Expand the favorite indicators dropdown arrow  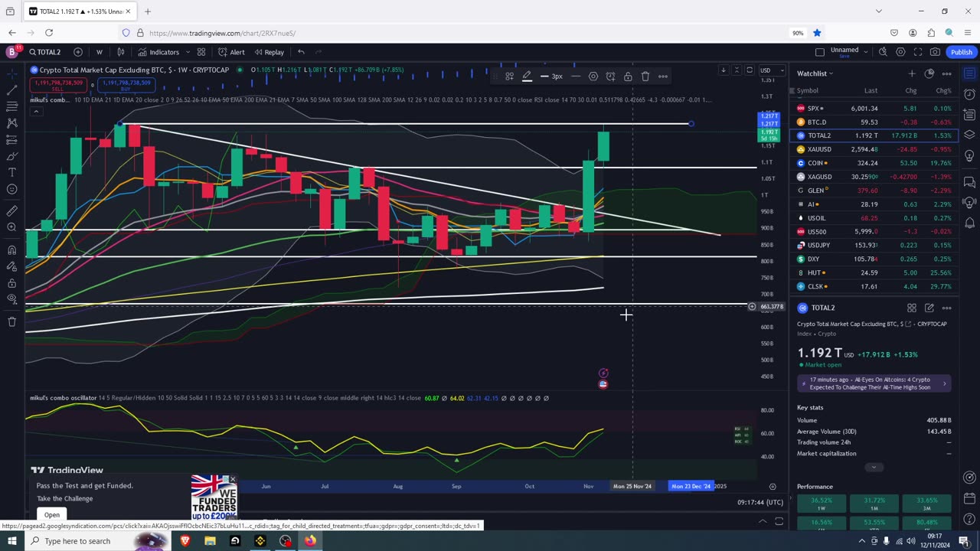(188, 52)
